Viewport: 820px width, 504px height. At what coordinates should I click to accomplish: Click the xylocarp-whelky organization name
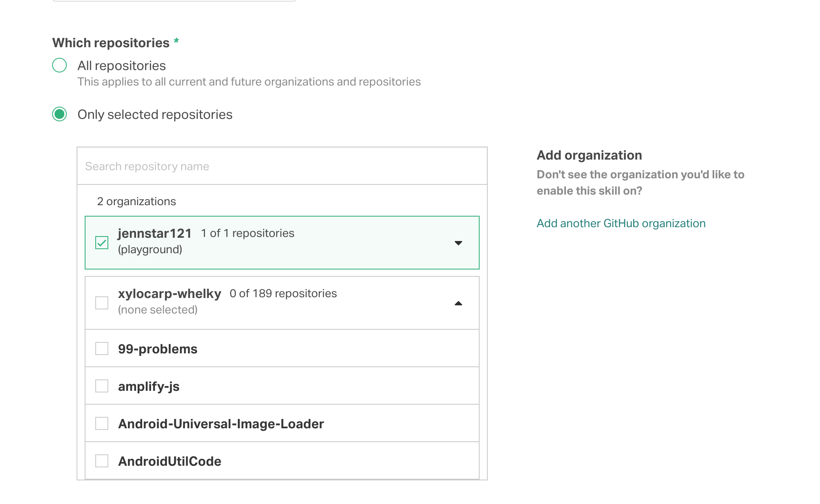tap(169, 294)
